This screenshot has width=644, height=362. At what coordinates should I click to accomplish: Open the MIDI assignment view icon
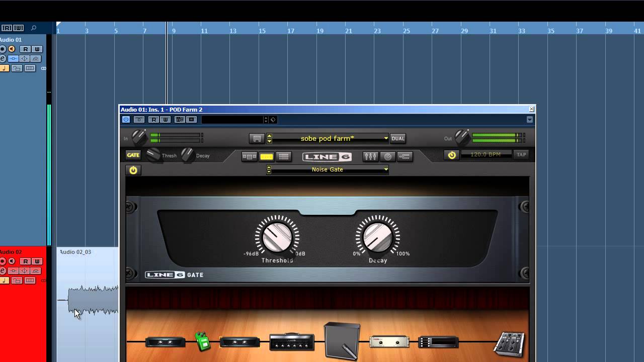405,156
